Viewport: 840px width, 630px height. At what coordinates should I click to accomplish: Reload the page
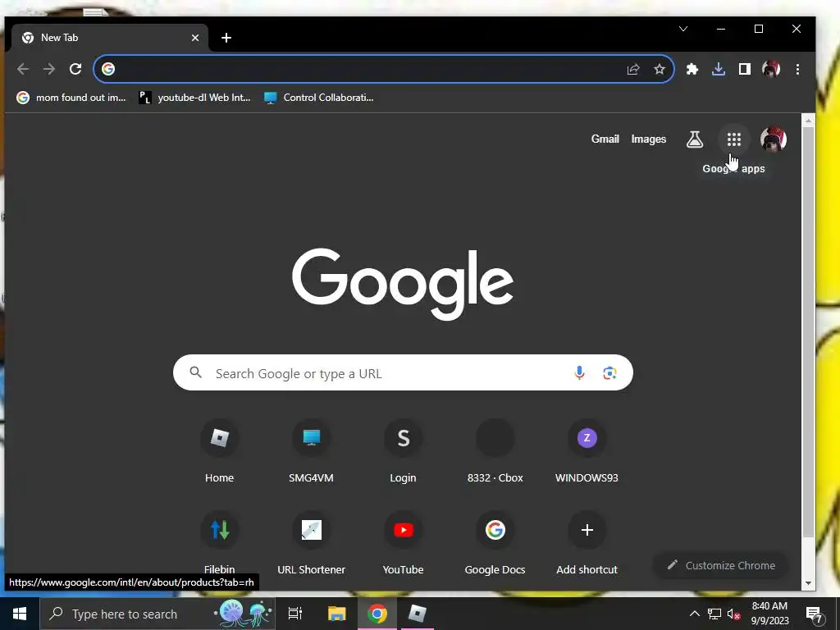pyautogui.click(x=75, y=69)
